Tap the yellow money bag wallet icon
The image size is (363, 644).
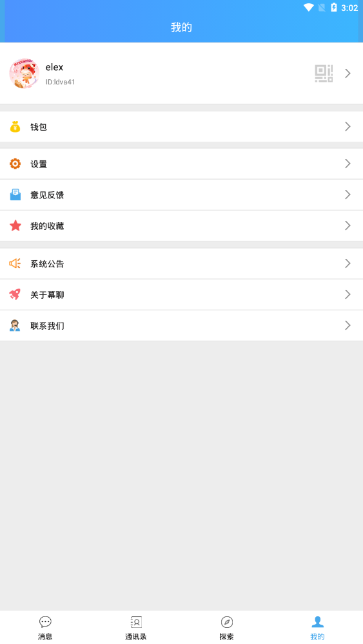coord(15,126)
